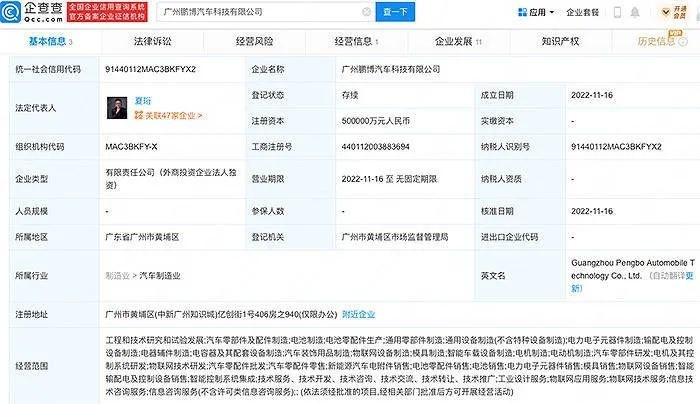Image resolution: width=700 pixels, height=404 pixels.
Task: Switch to 基本信息 tab
Action: tap(50, 42)
